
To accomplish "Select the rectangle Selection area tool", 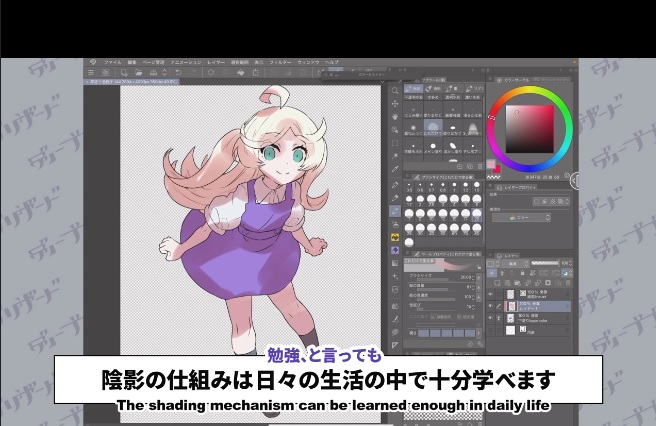I will [x=395, y=143].
